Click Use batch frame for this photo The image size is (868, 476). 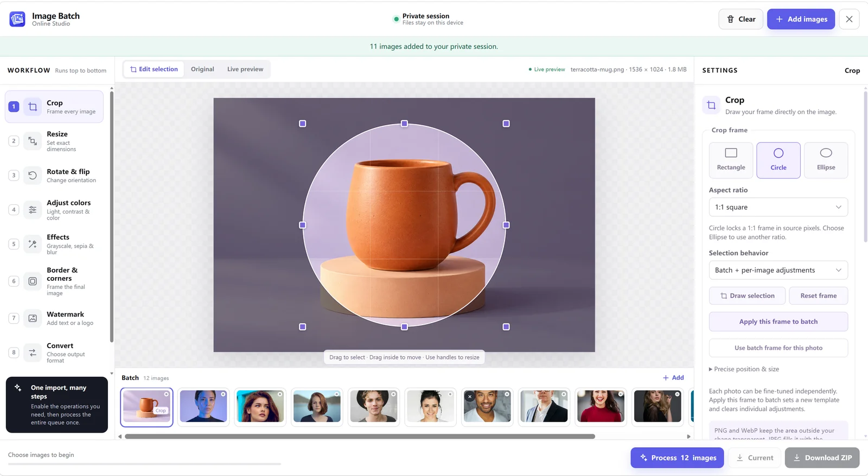[x=778, y=348]
